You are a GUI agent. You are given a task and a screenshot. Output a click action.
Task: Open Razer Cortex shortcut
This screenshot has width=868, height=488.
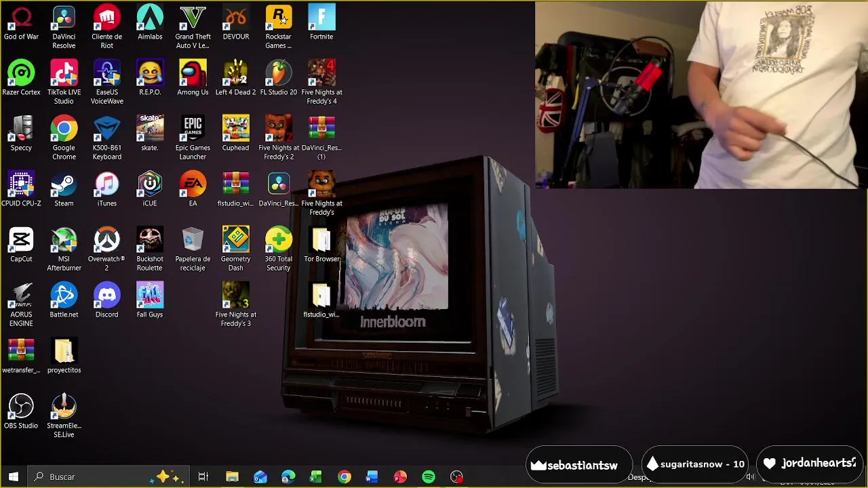coord(21,79)
